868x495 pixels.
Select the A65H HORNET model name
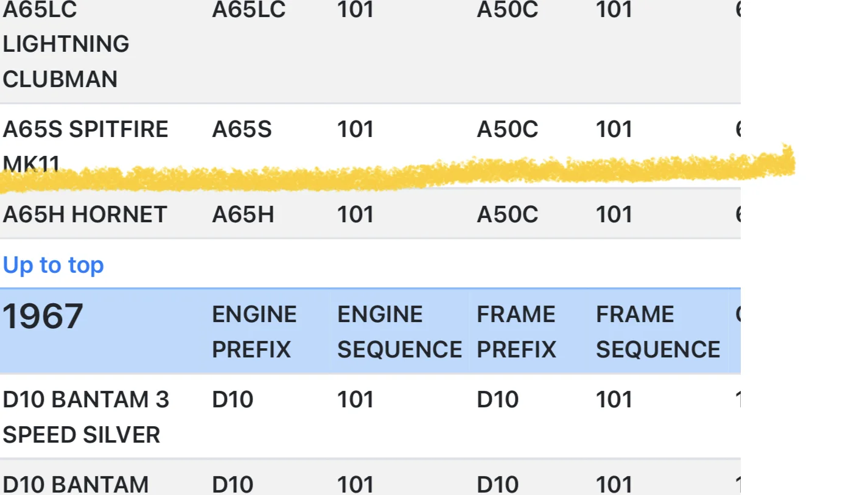[x=85, y=215]
